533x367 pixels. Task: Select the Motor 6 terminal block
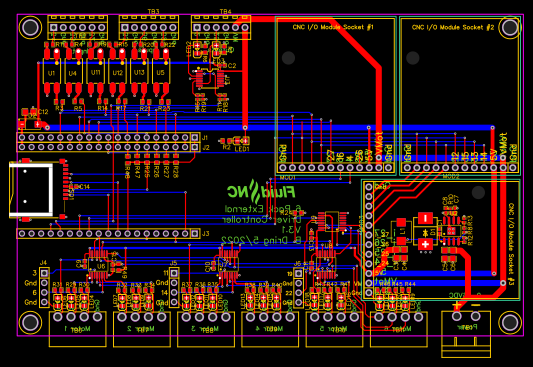click(399, 329)
